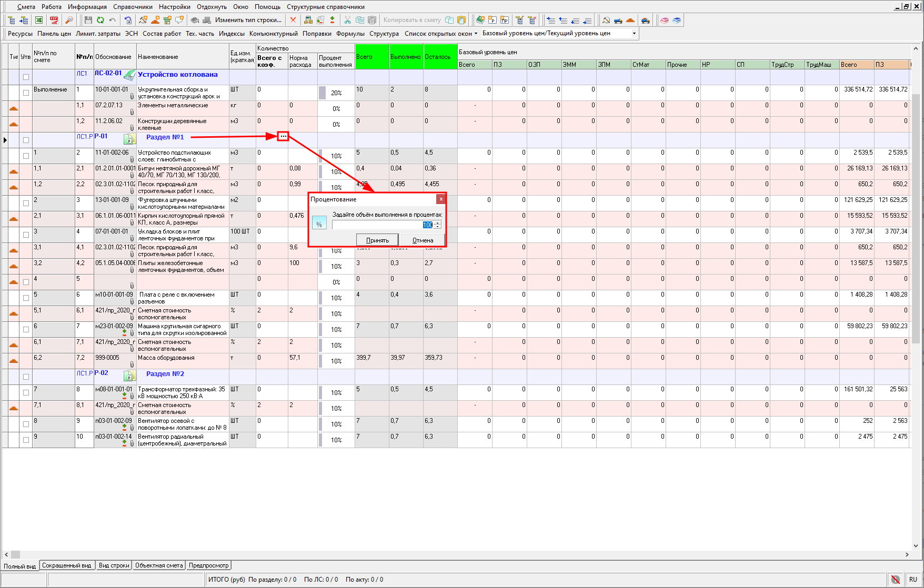The height and width of the screenshot is (588, 924).
Task: Open the price level combo box
Action: click(634, 33)
